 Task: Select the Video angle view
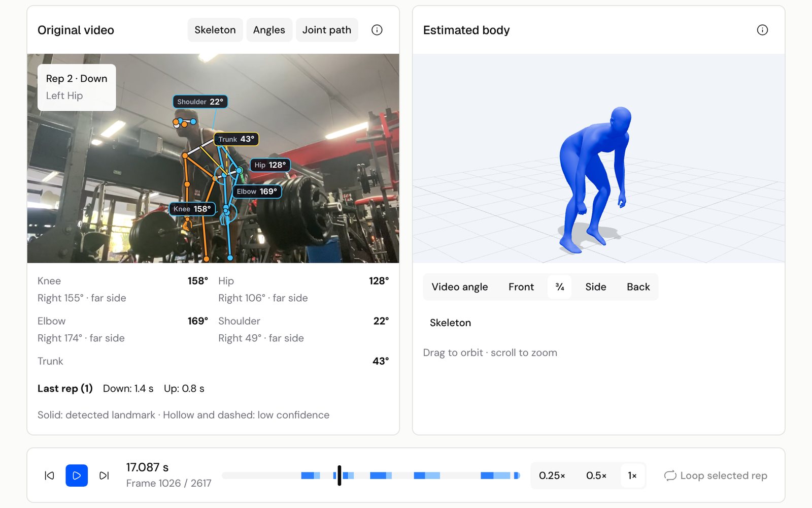point(460,287)
